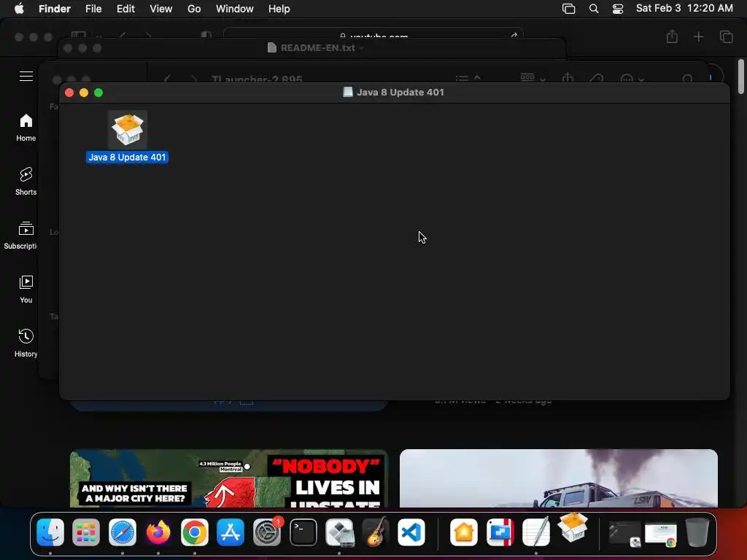
Task: Launch Google Chrome from the Dock
Action: pyautogui.click(x=194, y=532)
